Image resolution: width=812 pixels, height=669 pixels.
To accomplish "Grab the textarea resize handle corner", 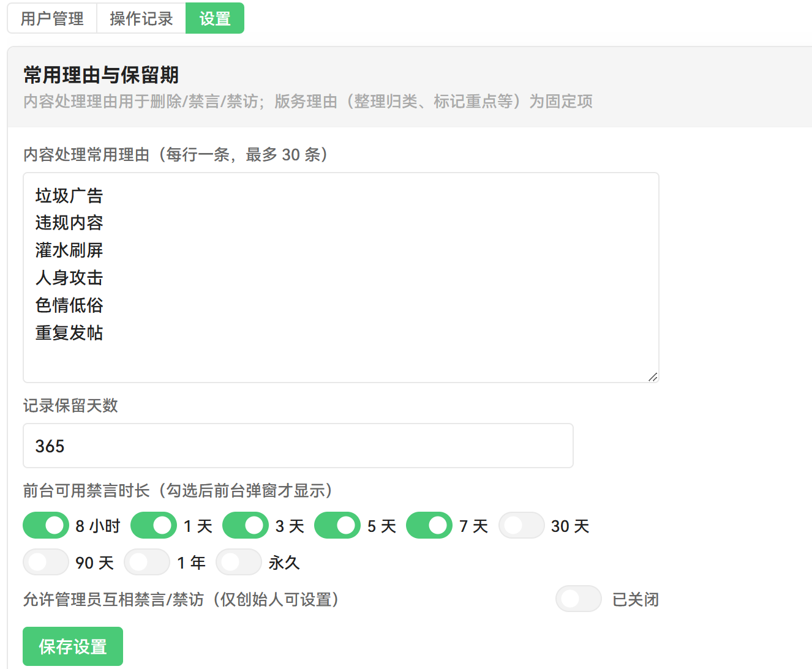I will click(653, 376).
